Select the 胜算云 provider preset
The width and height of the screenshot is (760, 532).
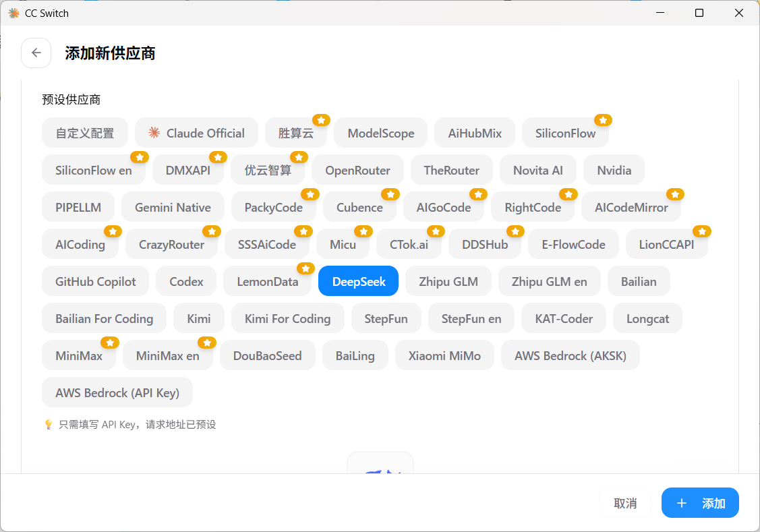point(295,133)
